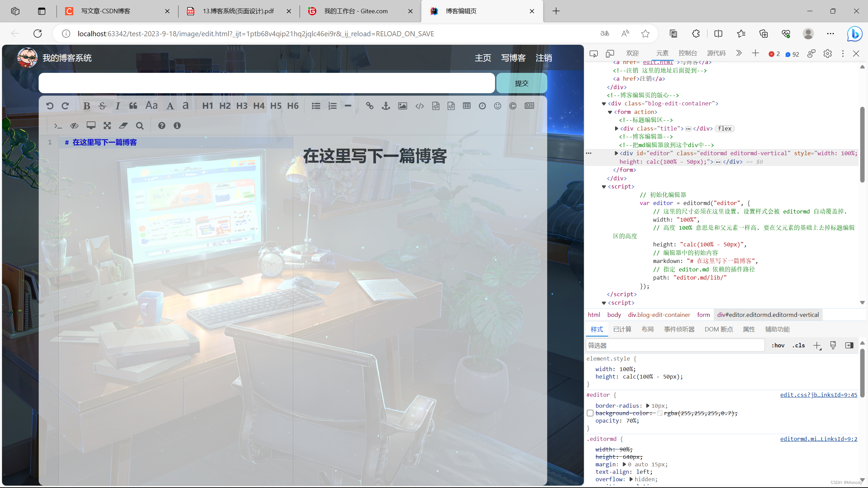Image resolution: width=868 pixels, height=488 pixels.
Task: Insert inline code
Action: pos(419,106)
